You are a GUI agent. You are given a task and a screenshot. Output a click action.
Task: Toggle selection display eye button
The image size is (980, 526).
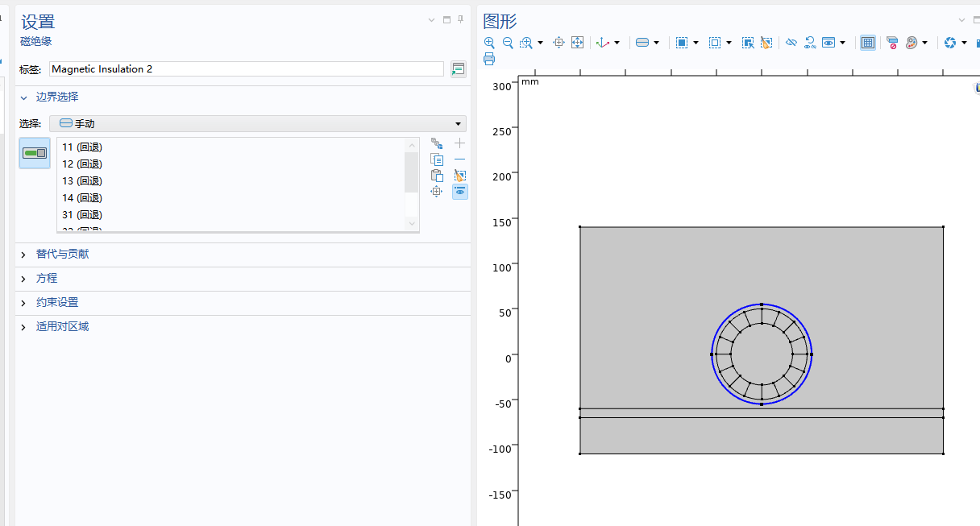(460, 192)
